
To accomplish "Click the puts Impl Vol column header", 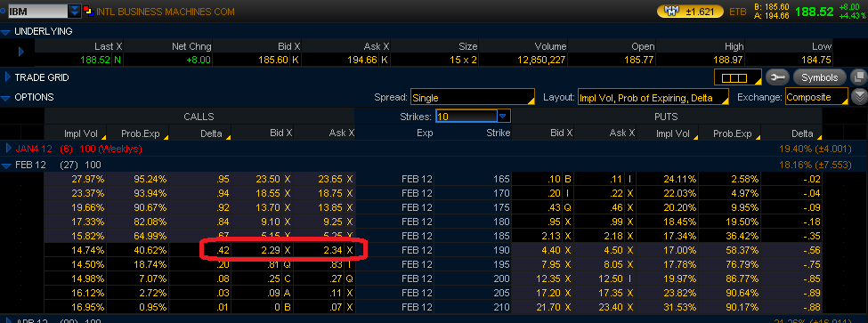I will [672, 133].
